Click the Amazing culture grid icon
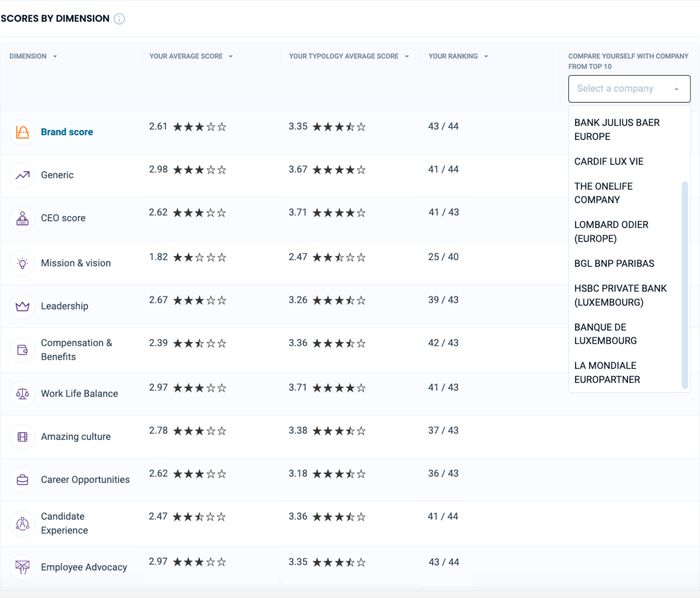Viewport: 700px width, 598px height. coord(23,437)
